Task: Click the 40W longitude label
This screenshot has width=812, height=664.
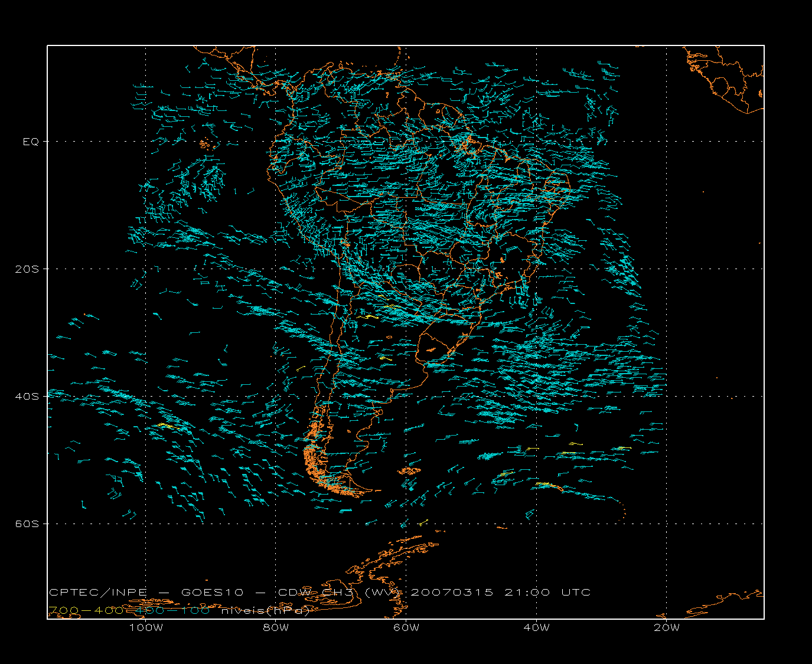Action: click(536, 627)
